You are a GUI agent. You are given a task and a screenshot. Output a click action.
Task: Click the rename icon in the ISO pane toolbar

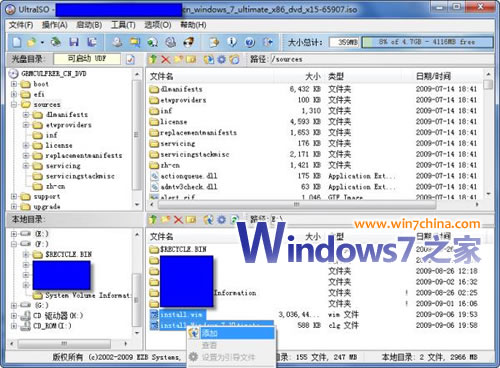tap(191, 59)
